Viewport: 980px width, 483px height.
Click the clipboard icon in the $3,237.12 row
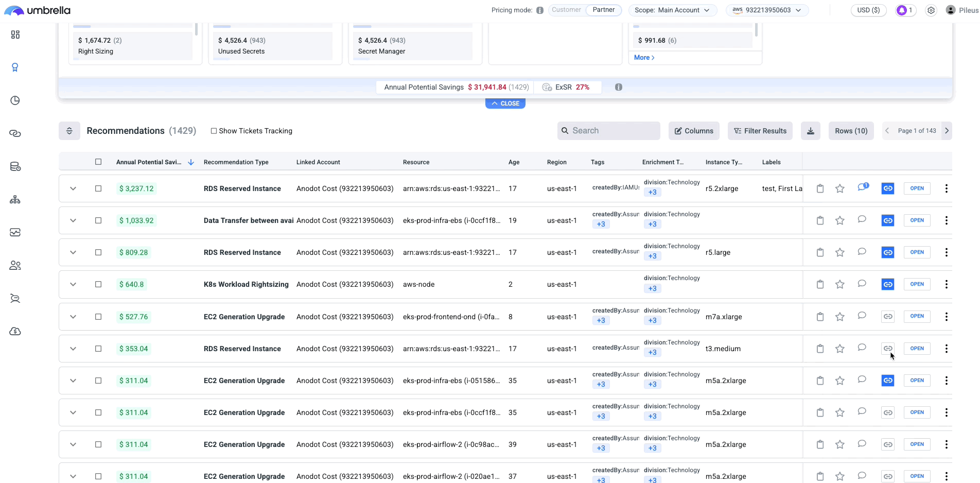coord(820,188)
